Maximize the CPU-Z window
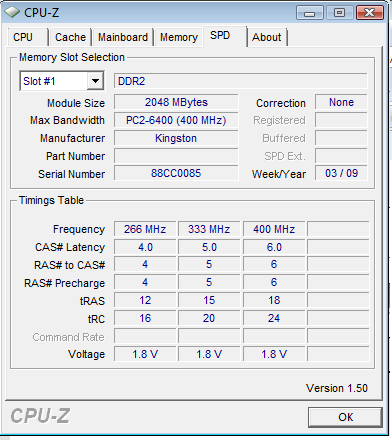The image size is (392, 440). tap(340, 13)
